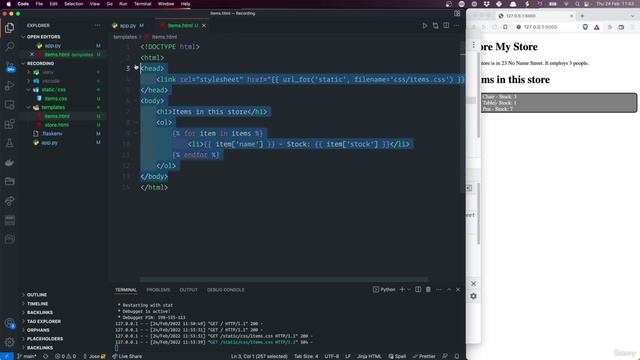Maximize the terminal panel with the caret
The width and height of the screenshot is (640, 360).
pyautogui.click(x=449, y=289)
